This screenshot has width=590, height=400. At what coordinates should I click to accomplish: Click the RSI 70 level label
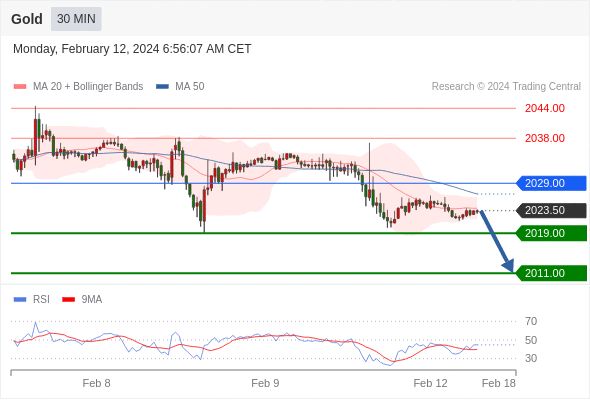coord(531,321)
